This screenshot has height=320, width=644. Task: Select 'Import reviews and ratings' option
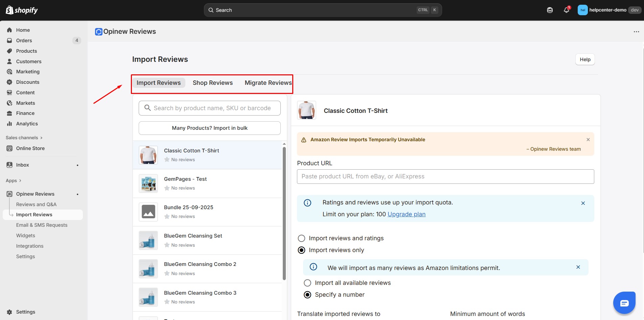(301, 238)
